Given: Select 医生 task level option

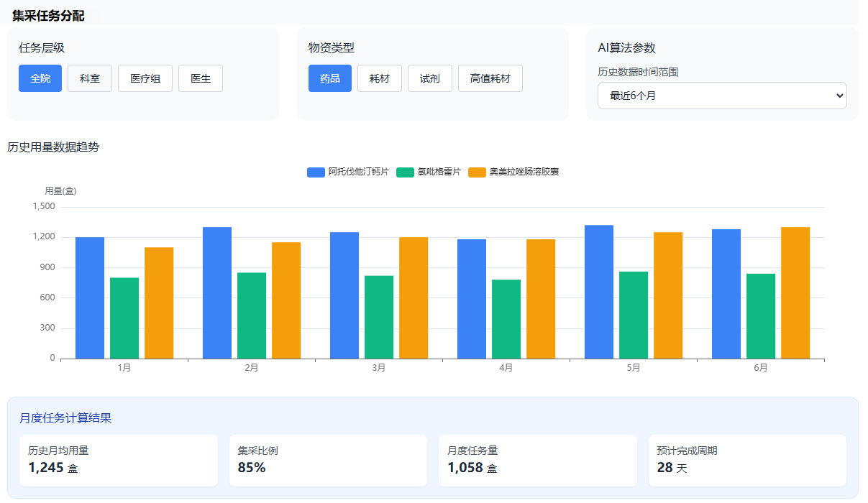Looking at the screenshot, I should tap(201, 78).
